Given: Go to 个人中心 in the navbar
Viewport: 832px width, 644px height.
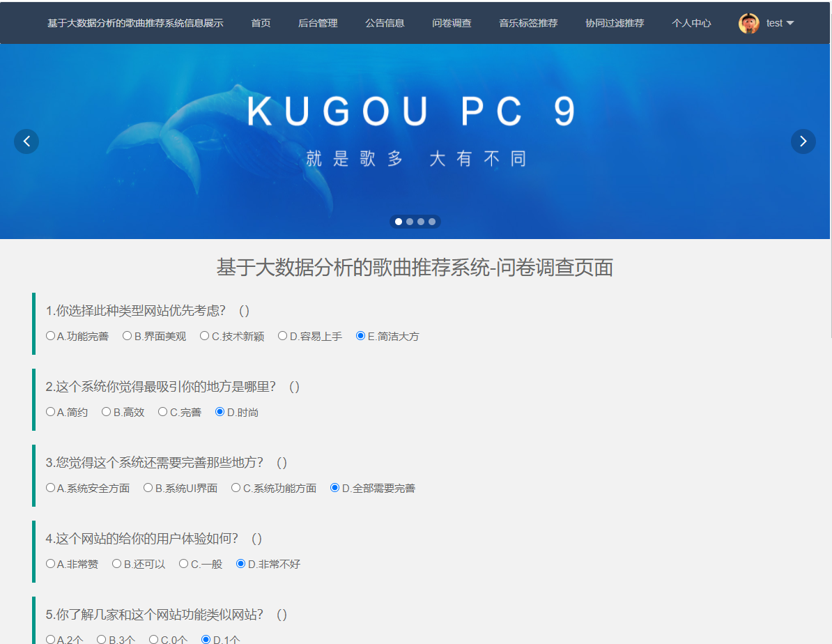Looking at the screenshot, I should click(691, 23).
